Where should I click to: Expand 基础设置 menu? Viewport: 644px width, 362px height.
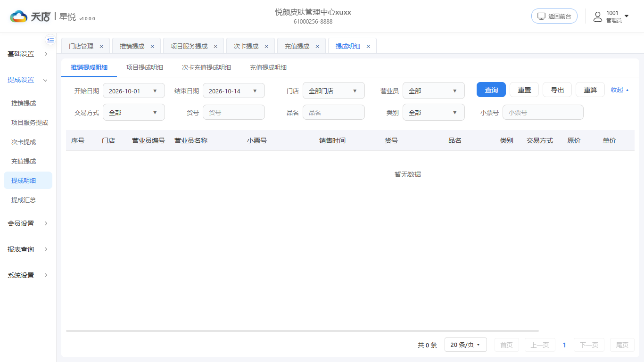[x=28, y=54]
